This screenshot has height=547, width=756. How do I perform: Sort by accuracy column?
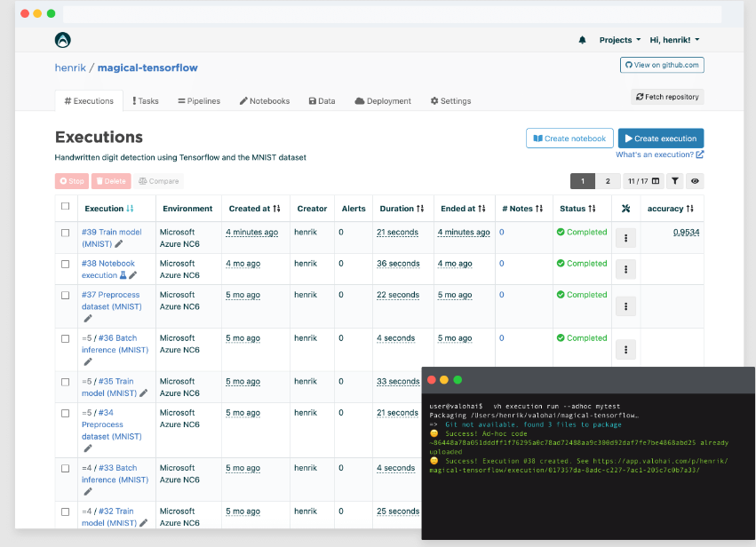(x=670, y=209)
